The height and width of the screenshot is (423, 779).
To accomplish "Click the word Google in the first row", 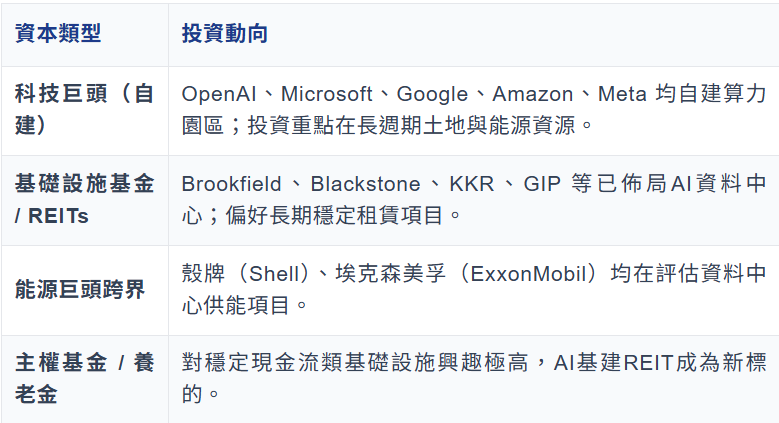I will [x=432, y=94].
